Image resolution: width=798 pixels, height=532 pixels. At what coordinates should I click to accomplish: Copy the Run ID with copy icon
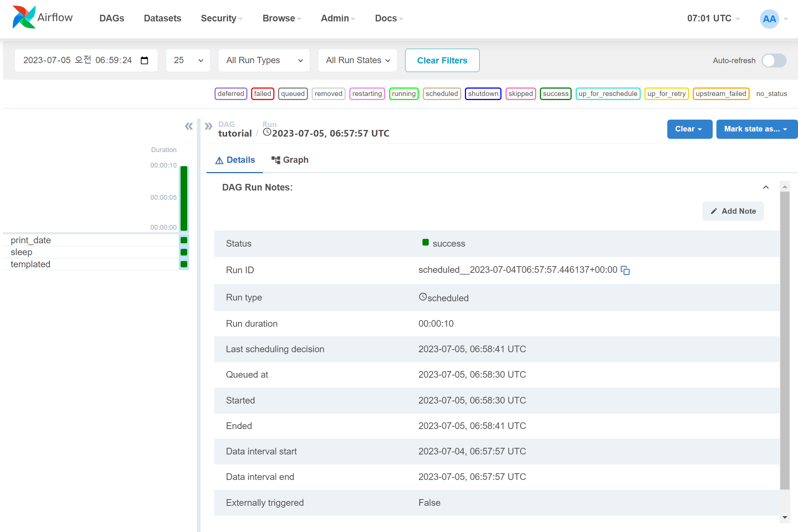[625, 271]
